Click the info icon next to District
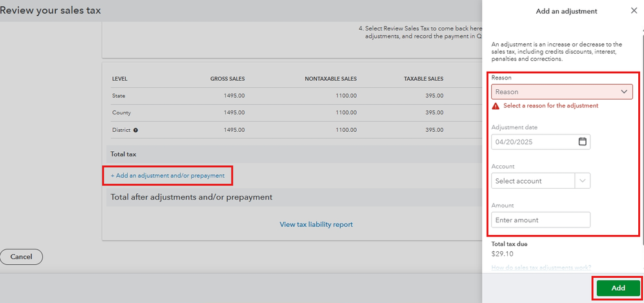 click(136, 130)
